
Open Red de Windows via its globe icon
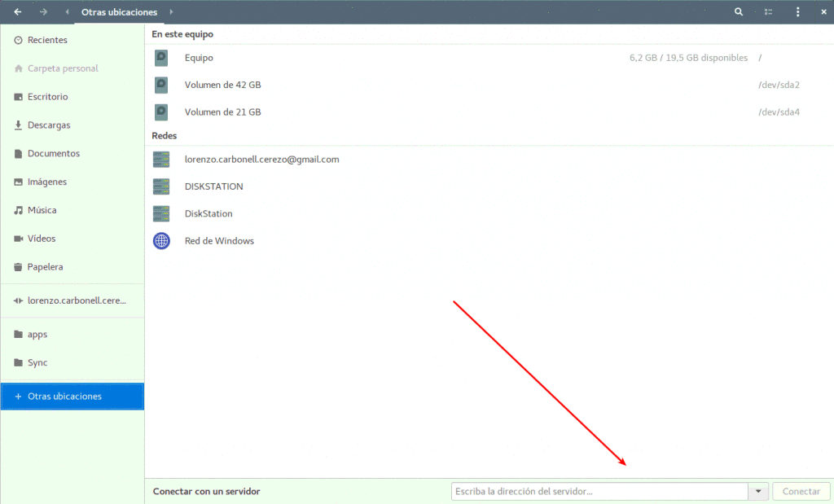coord(160,240)
